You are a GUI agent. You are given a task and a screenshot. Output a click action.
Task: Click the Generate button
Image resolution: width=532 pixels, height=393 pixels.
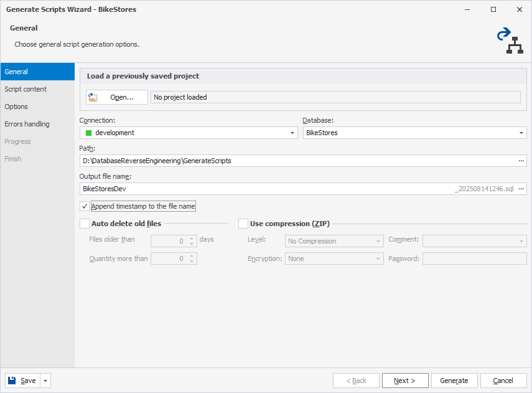point(454,380)
